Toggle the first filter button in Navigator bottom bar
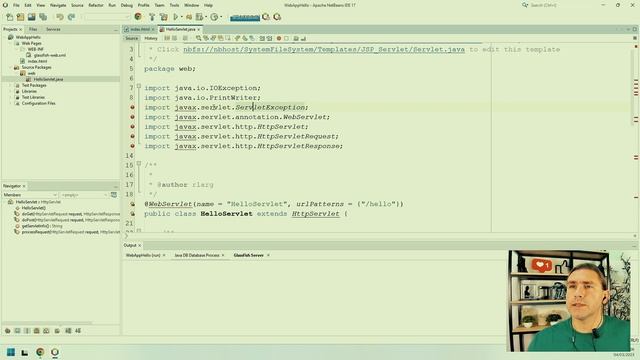This screenshot has height=360, width=640. point(7,331)
